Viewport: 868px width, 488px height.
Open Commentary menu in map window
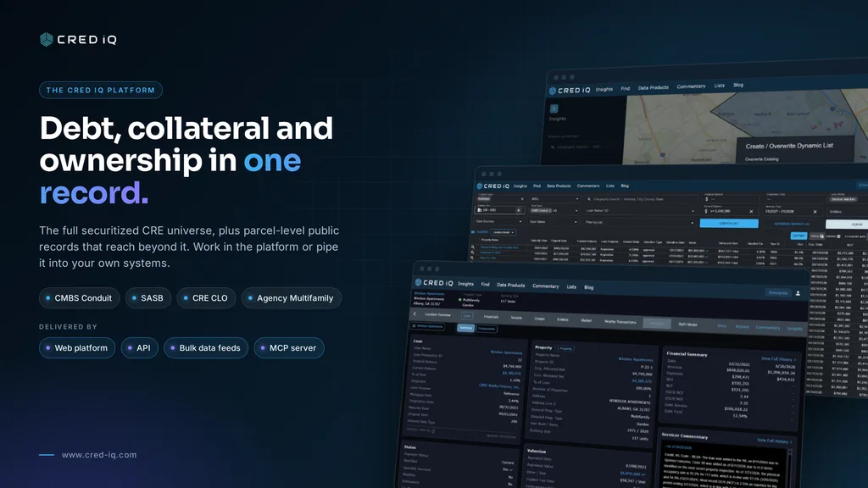(x=691, y=86)
